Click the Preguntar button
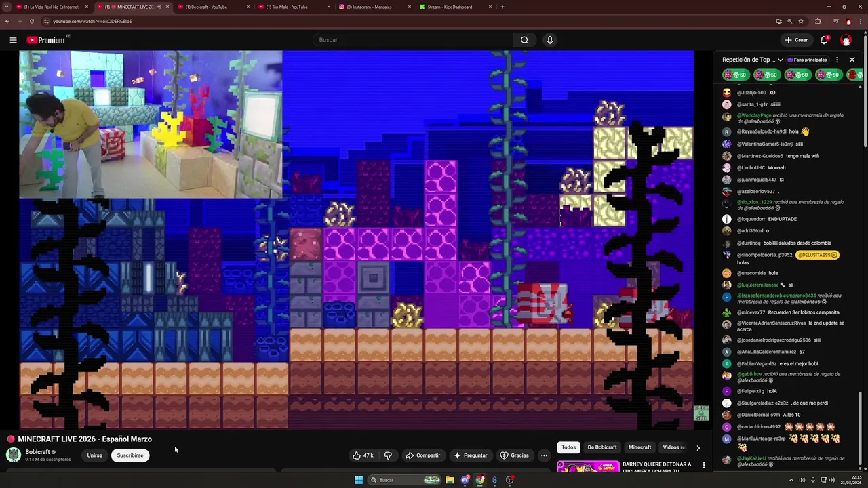Viewport: 868px width, 488px height. click(x=470, y=455)
